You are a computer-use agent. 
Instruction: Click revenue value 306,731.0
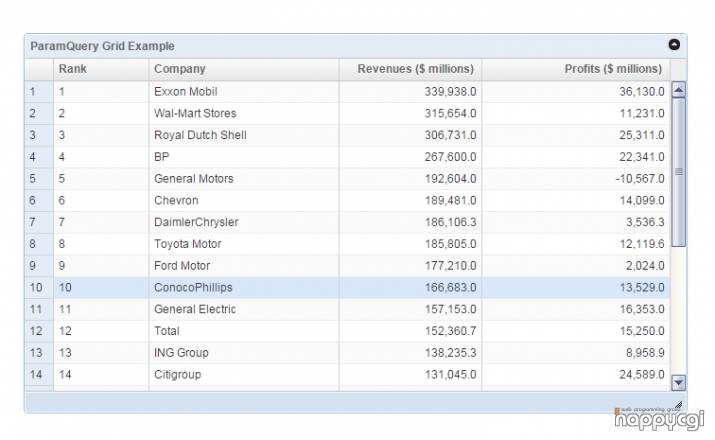click(451, 135)
